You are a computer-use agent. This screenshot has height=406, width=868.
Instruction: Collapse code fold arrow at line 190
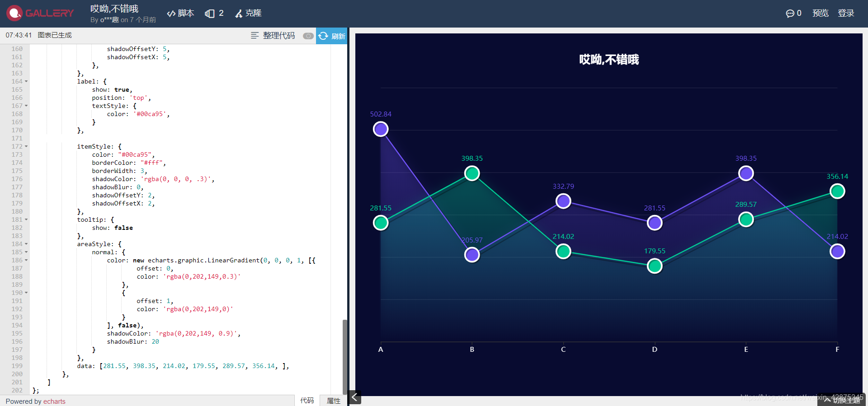(x=26, y=293)
